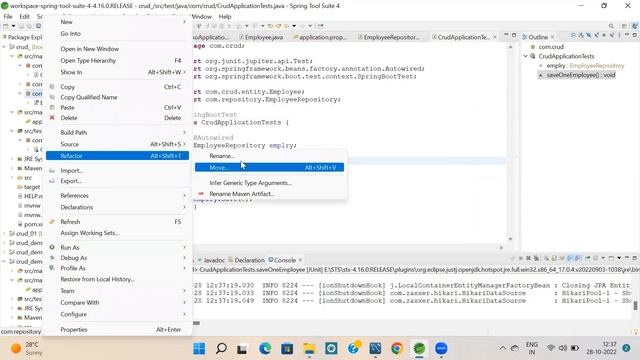Open Microsoft Store from taskbar
640x360 pixels.
point(287,349)
